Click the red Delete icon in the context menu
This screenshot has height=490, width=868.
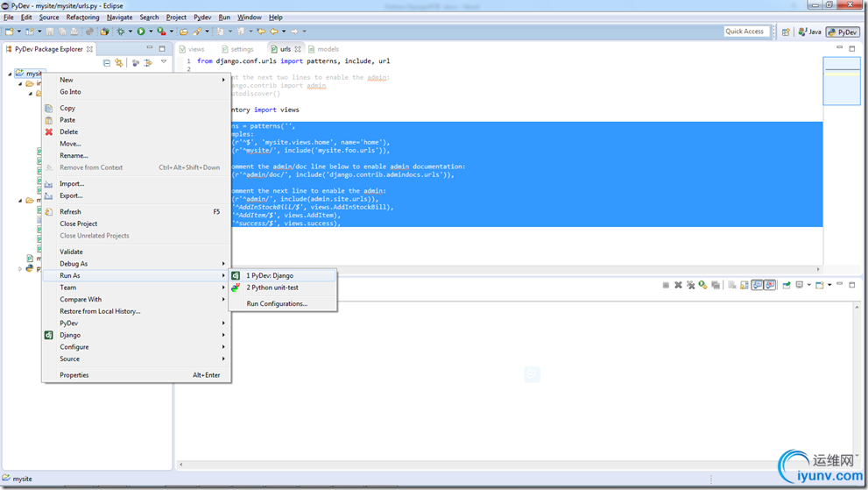click(x=49, y=131)
